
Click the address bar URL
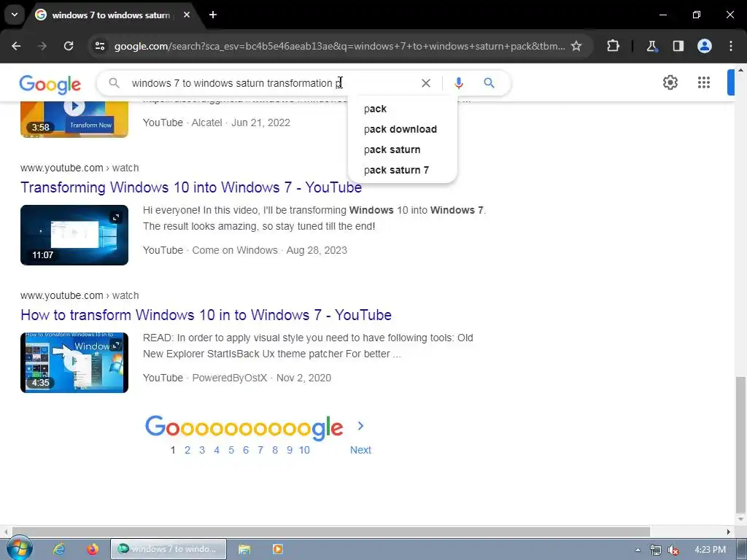click(x=339, y=46)
